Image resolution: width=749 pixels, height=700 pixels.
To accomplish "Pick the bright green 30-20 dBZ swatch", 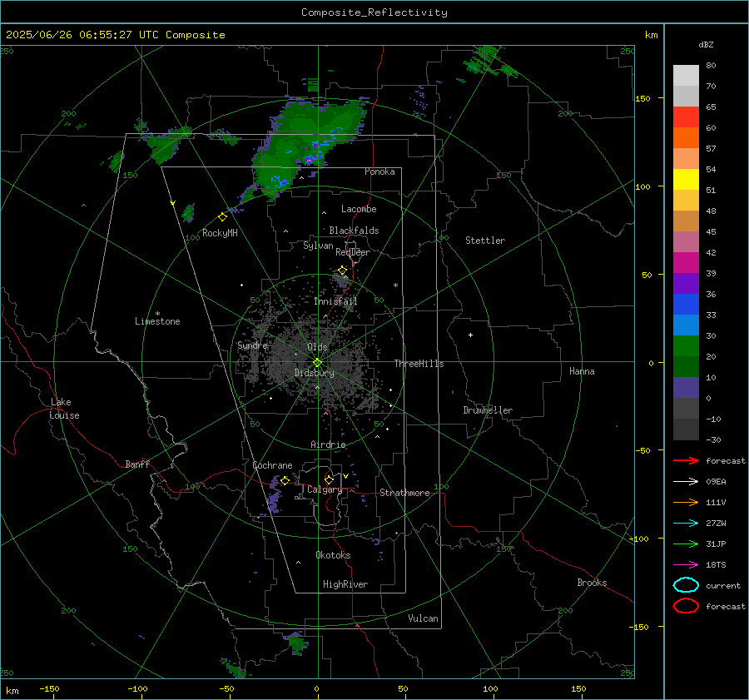I will tap(686, 346).
